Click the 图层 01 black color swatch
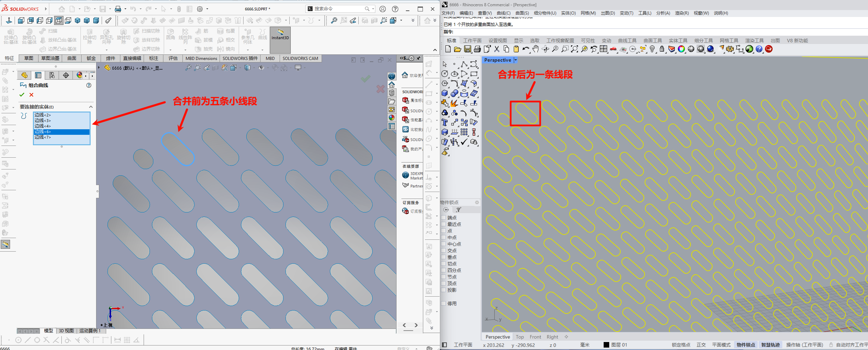The width and height of the screenshot is (868, 350). [606, 345]
